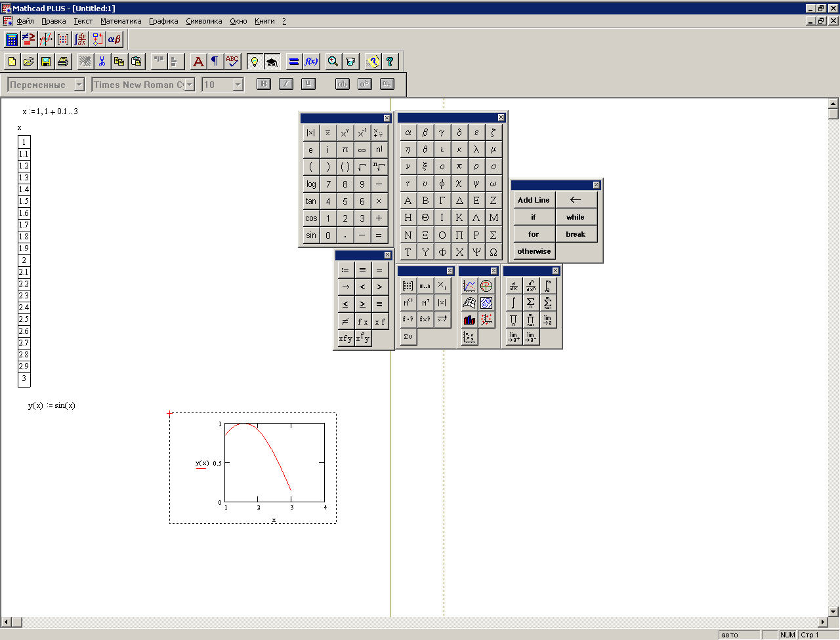This screenshot has height=640, width=840.
Task: Insert a surface plot from the graph palette
Action: 469,303
